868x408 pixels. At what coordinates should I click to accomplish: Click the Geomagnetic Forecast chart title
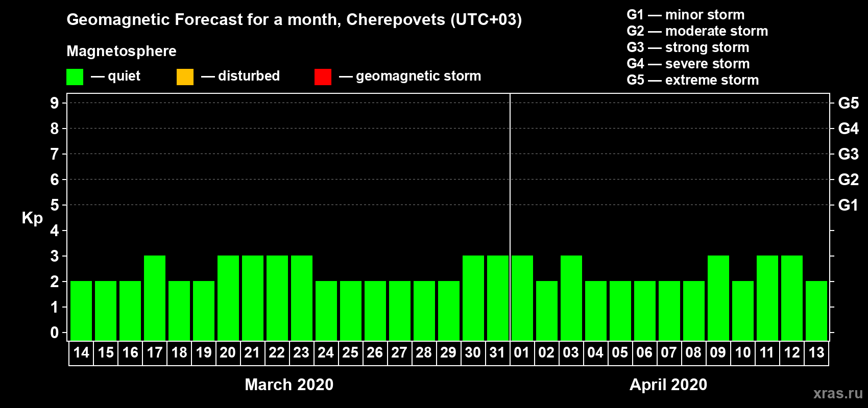tap(294, 20)
